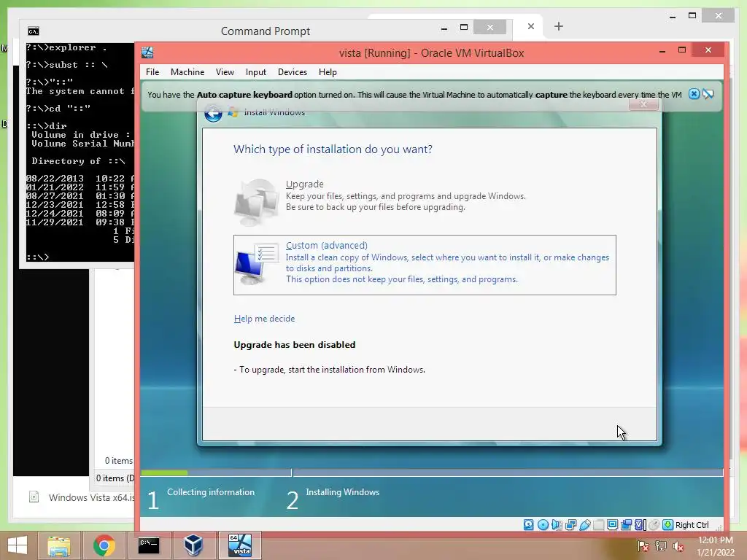Click the 'Installing Windows' step label

(343, 492)
